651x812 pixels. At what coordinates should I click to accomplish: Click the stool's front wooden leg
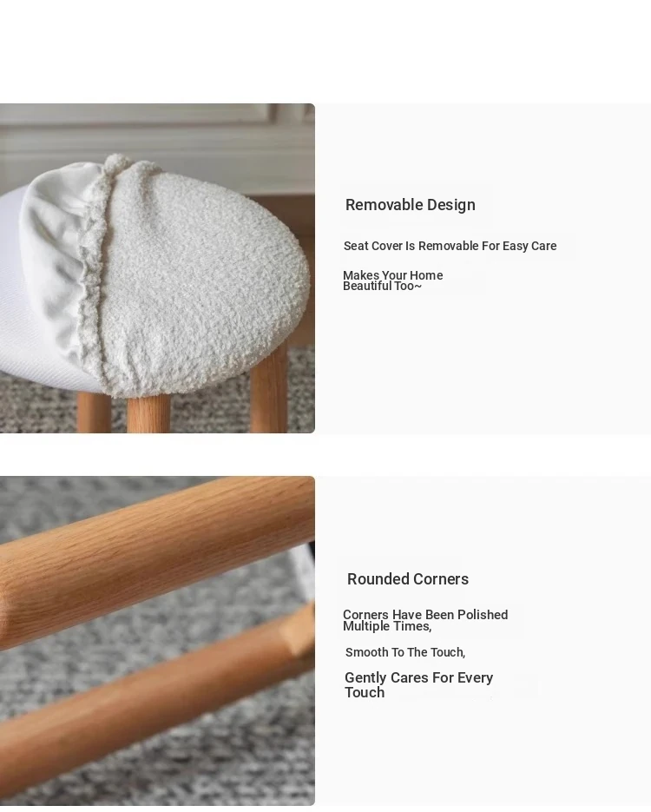pyautogui.click(x=148, y=414)
